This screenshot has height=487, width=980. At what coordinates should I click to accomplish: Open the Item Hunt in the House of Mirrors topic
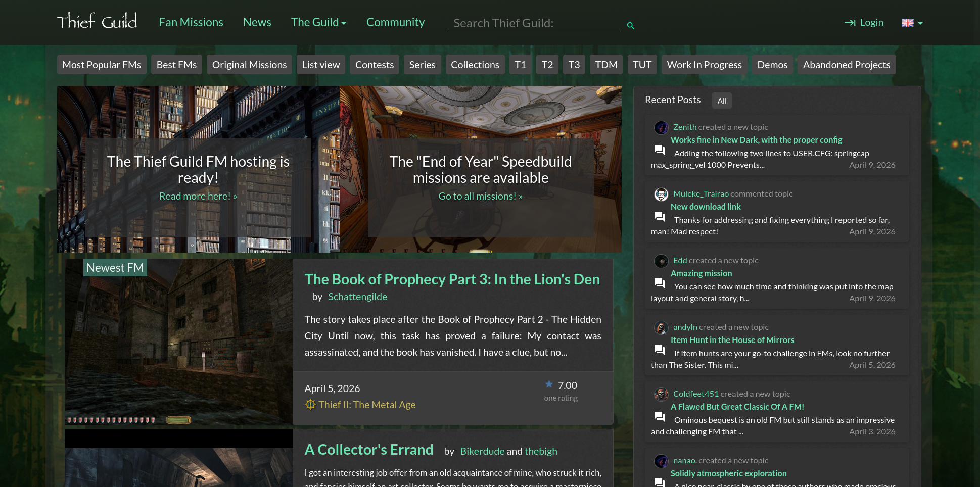pos(732,340)
